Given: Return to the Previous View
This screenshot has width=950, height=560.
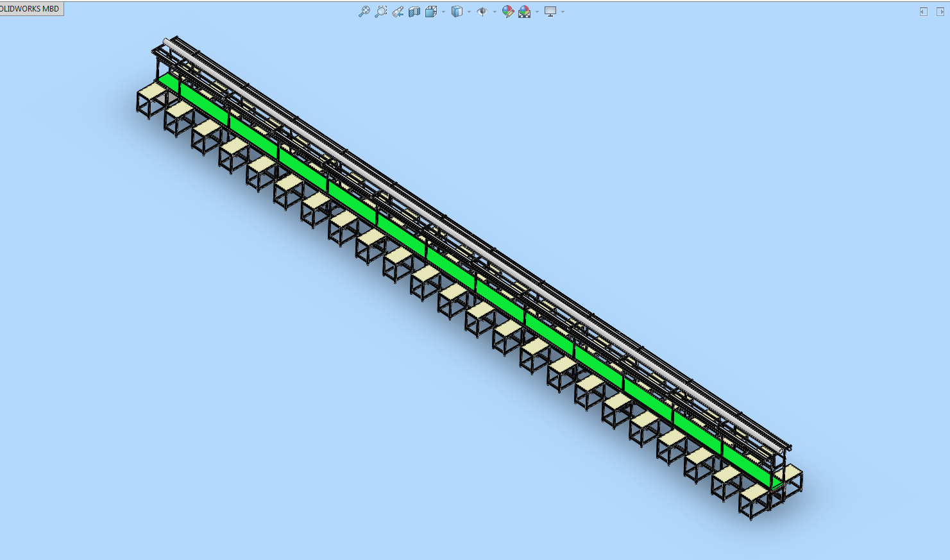Looking at the screenshot, I should tap(398, 12).
